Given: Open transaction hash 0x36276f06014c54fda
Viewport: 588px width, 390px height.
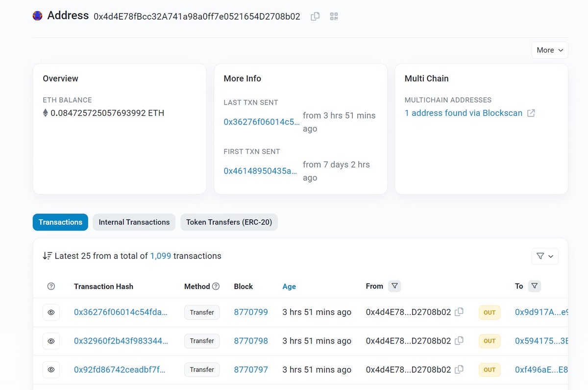Looking at the screenshot, I should coord(121,312).
